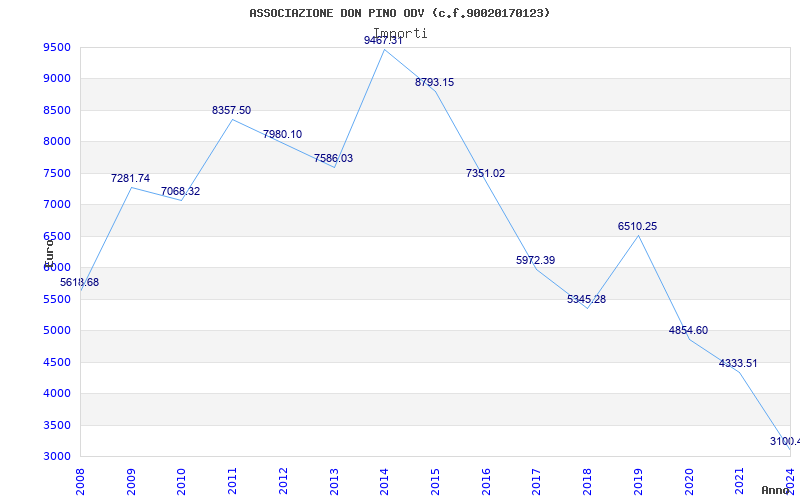Select the 2013 year axis label
This screenshot has height=500, width=800.
[334, 481]
